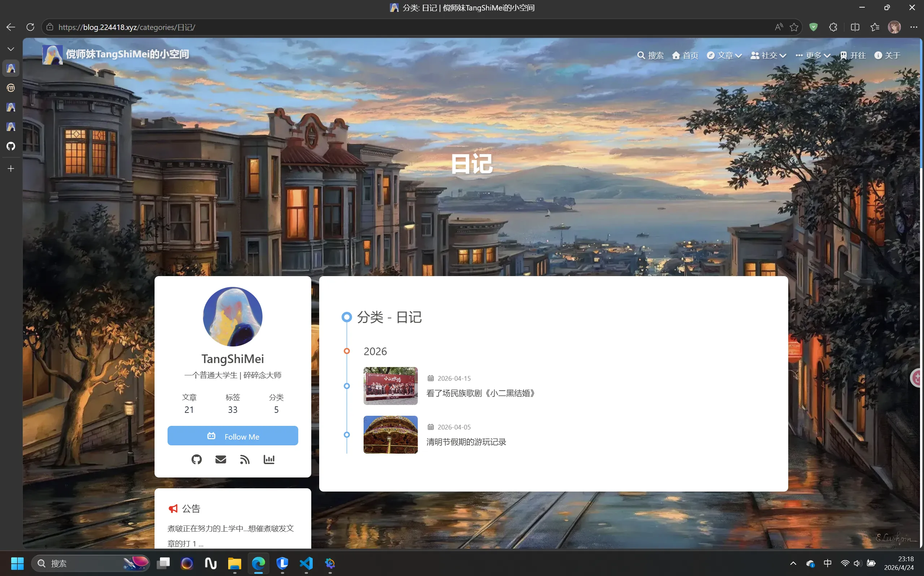Switch to the GitHub tab in vertical tabs
This screenshot has width=924, height=576.
[11, 146]
